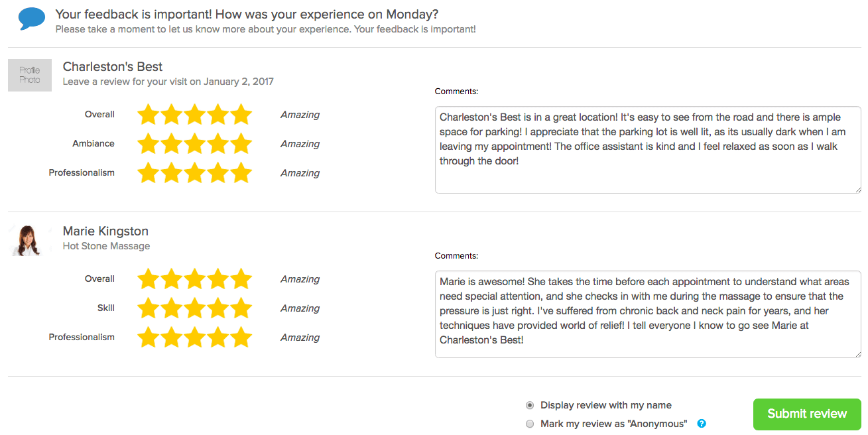Click the Marie Kingston name heading
The height and width of the screenshot is (435, 868).
(105, 231)
